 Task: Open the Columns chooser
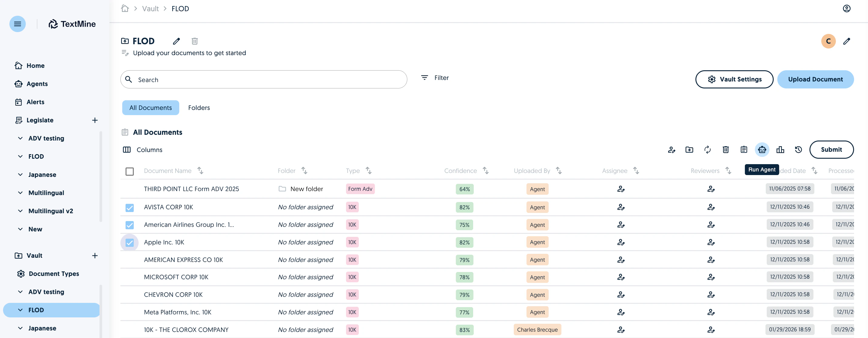pyautogui.click(x=143, y=150)
